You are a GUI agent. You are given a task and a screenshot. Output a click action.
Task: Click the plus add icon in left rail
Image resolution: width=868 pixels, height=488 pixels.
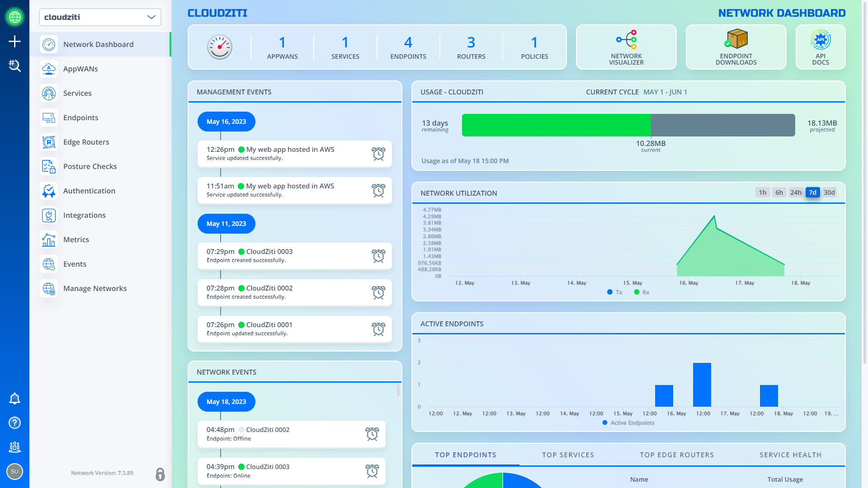point(14,42)
